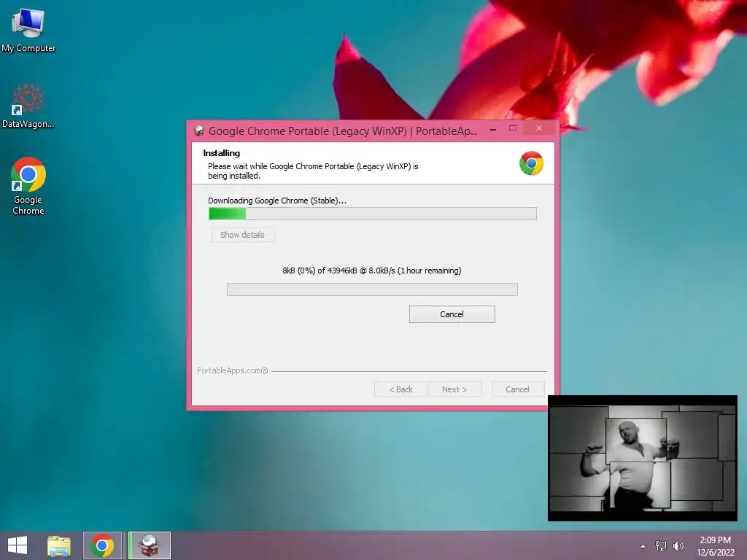Open the taskbar clock showing 2:09 PM
The width and height of the screenshot is (747, 560).
click(716, 546)
